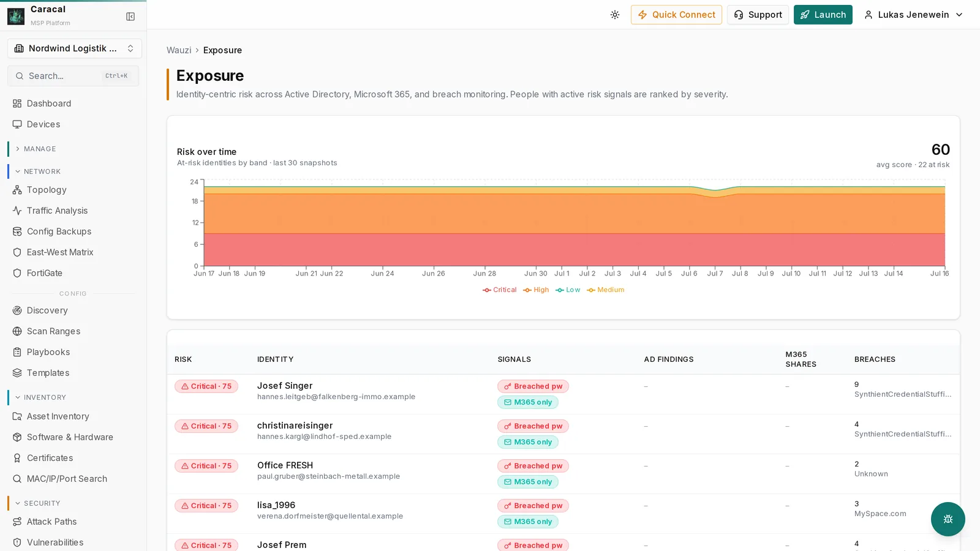Click the Caracal logo
This screenshot has width=980, height=551.
[x=16, y=16]
